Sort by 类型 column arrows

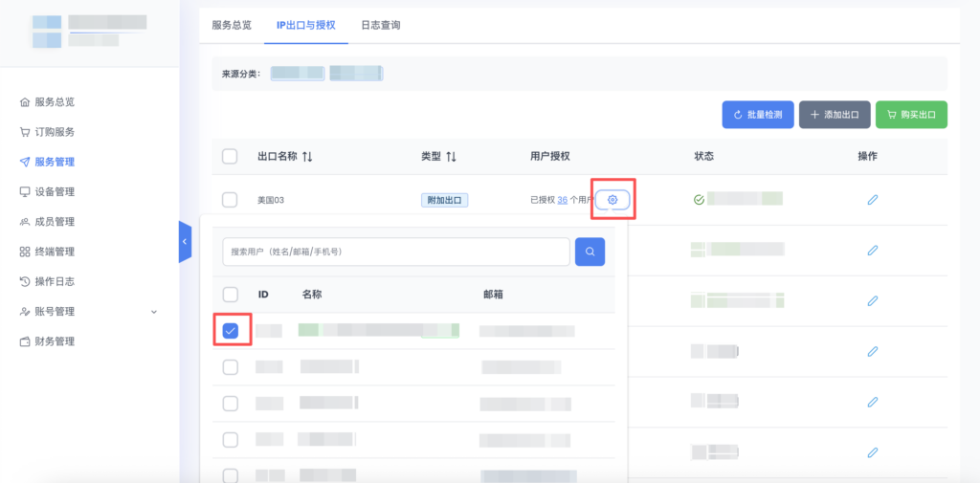click(x=451, y=156)
